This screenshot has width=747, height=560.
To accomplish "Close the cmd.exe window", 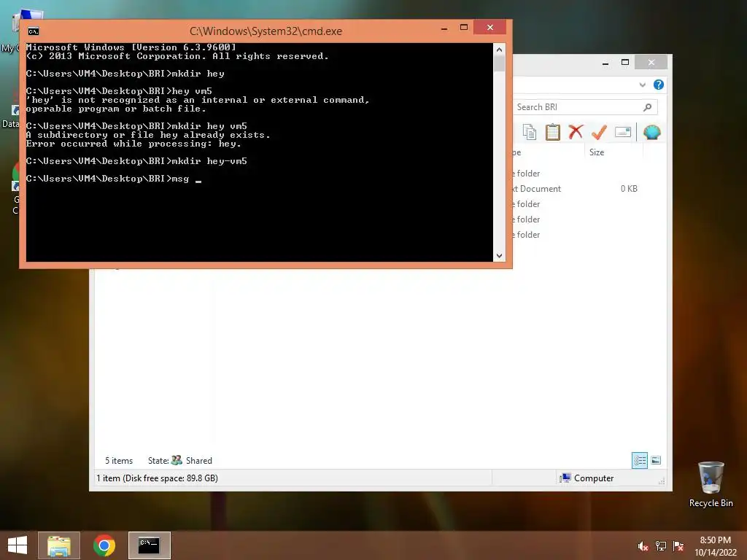I will pyautogui.click(x=490, y=28).
